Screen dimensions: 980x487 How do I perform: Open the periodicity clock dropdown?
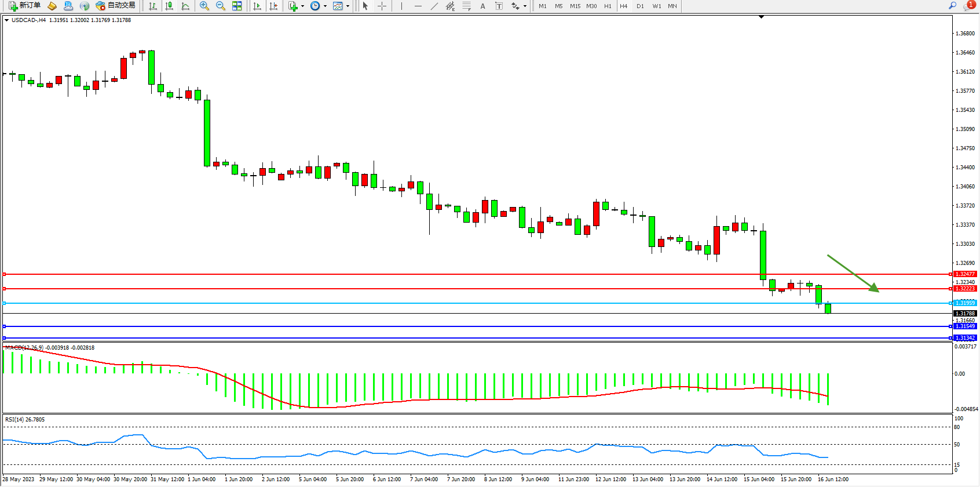point(325,6)
